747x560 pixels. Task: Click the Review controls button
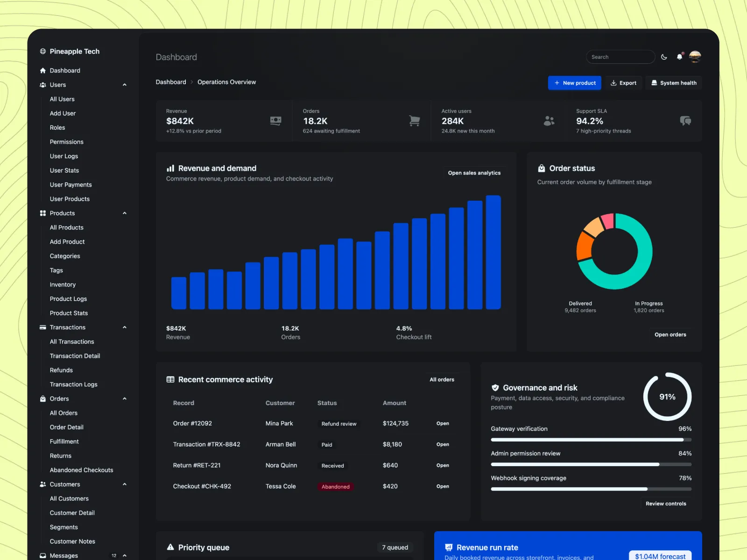[666, 504]
